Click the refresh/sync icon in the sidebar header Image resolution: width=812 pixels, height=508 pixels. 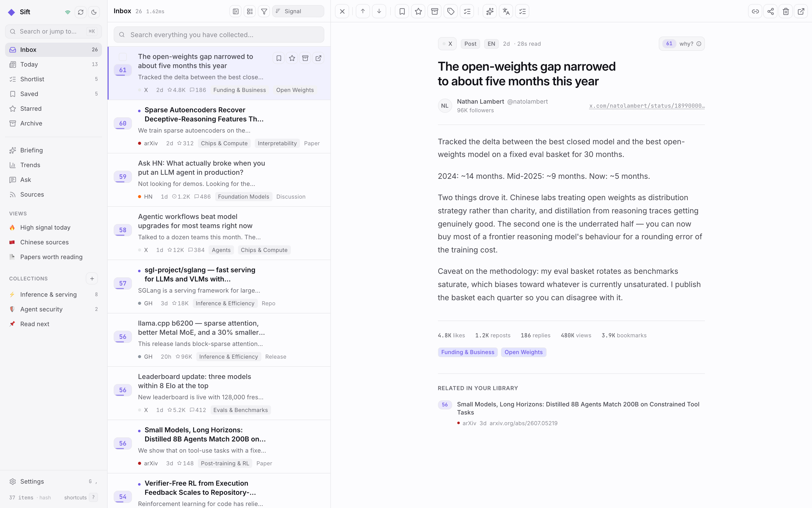(x=80, y=12)
